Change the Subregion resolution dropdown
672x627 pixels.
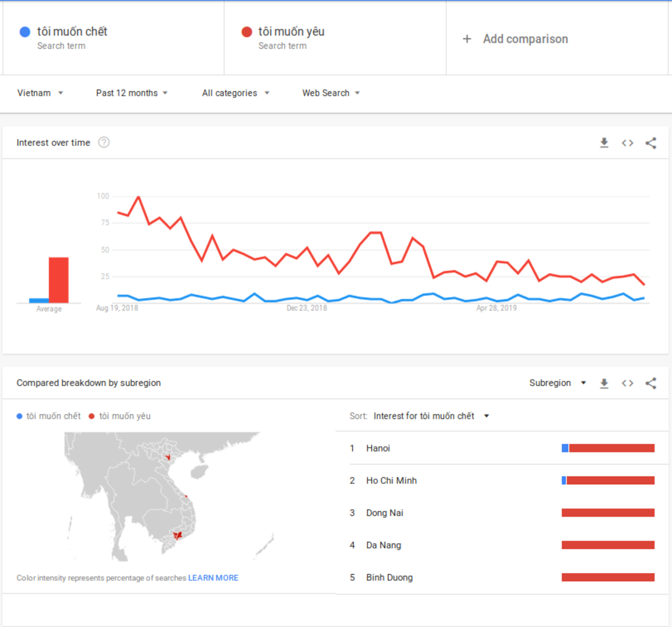558,383
